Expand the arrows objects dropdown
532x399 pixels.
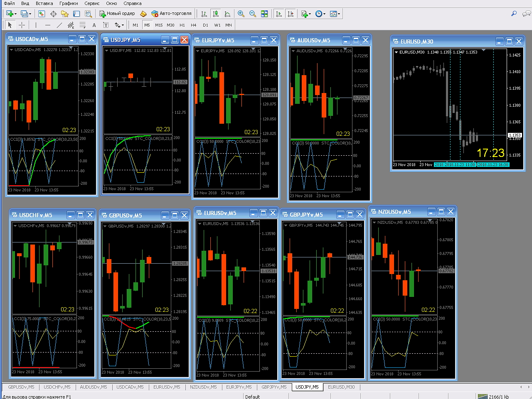pyautogui.click(x=123, y=25)
